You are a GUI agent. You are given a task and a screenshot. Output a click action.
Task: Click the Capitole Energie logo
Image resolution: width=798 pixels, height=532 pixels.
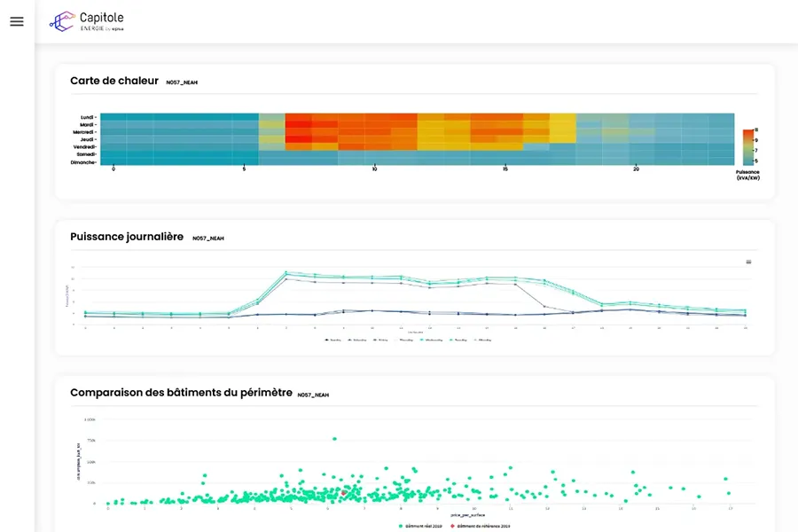87,21
